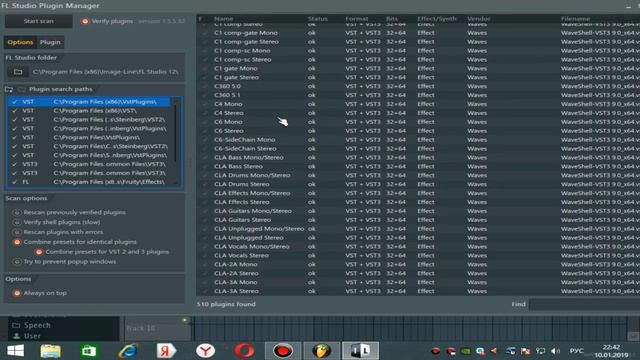Click the add plugin search path icon
Viewport: 640px width, 360px height.
9,89
